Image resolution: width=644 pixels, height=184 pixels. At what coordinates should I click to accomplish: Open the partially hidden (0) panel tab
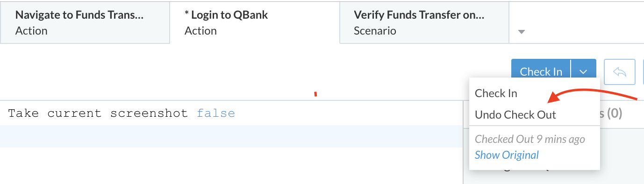[611, 113]
